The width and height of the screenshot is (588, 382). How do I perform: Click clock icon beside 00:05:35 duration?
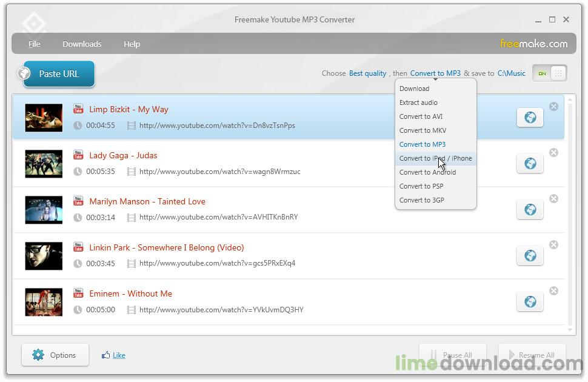(78, 172)
